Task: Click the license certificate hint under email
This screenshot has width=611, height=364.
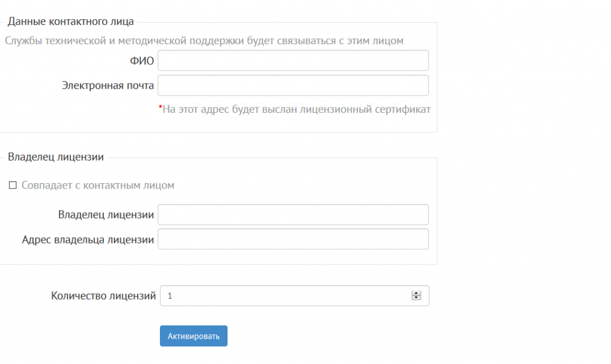Action: (296, 109)
